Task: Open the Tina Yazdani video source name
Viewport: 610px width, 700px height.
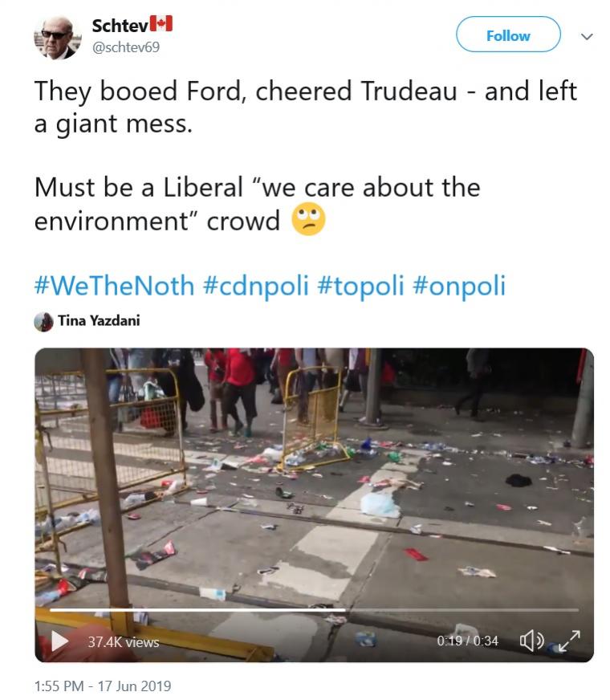Action: [x=99, y=322]
